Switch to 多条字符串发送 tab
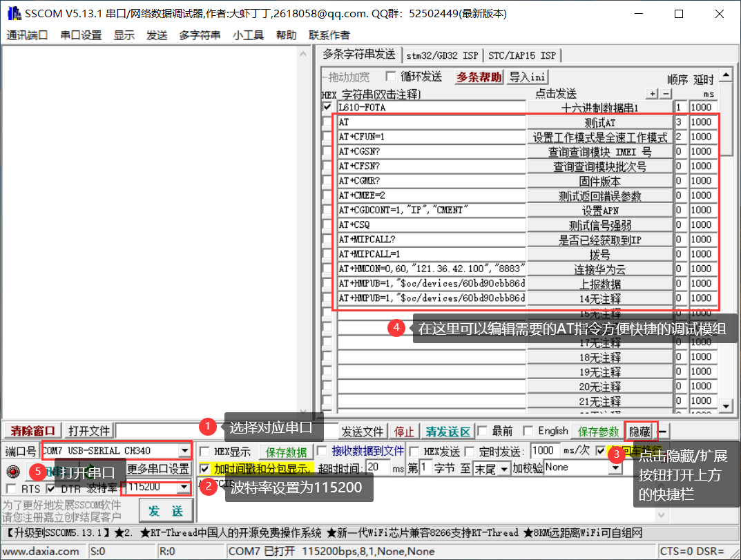Viewport: 741px width, 560px height. (x=358, y=55)
